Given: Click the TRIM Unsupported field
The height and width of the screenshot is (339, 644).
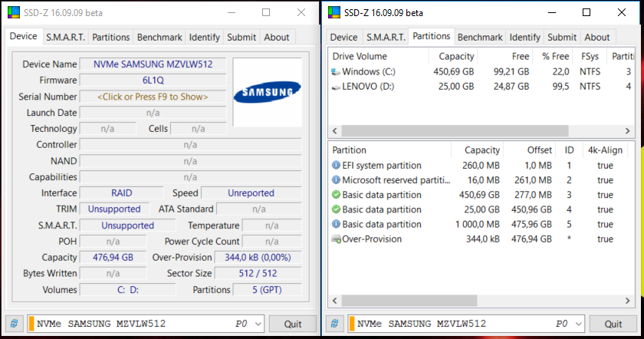Looking at the screenshot, I should [114, 209].
